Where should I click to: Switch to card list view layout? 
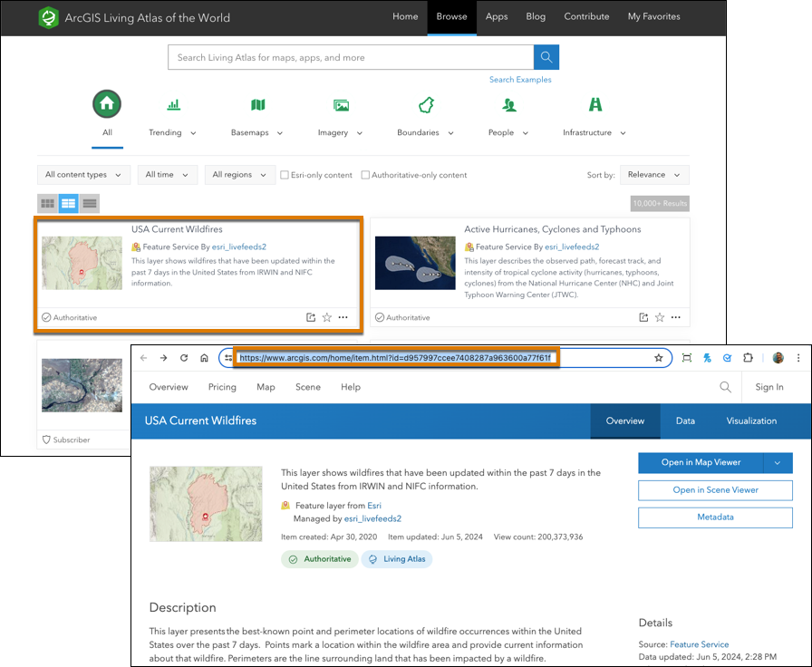coord(68,204)
